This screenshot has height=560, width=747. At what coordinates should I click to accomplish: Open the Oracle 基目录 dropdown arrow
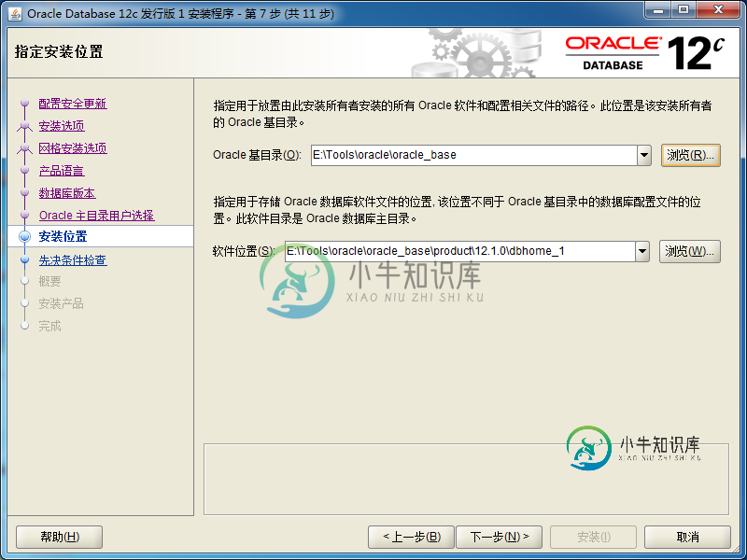point(644,155)
